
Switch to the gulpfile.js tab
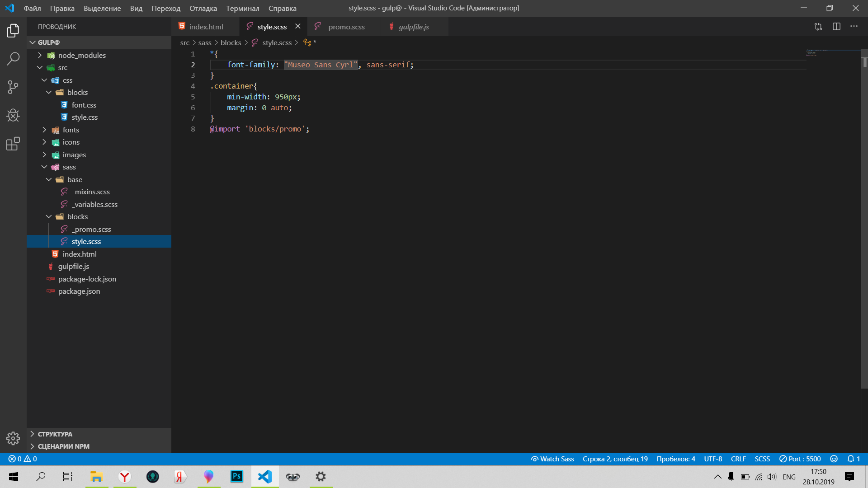click(x=414, y=27)
